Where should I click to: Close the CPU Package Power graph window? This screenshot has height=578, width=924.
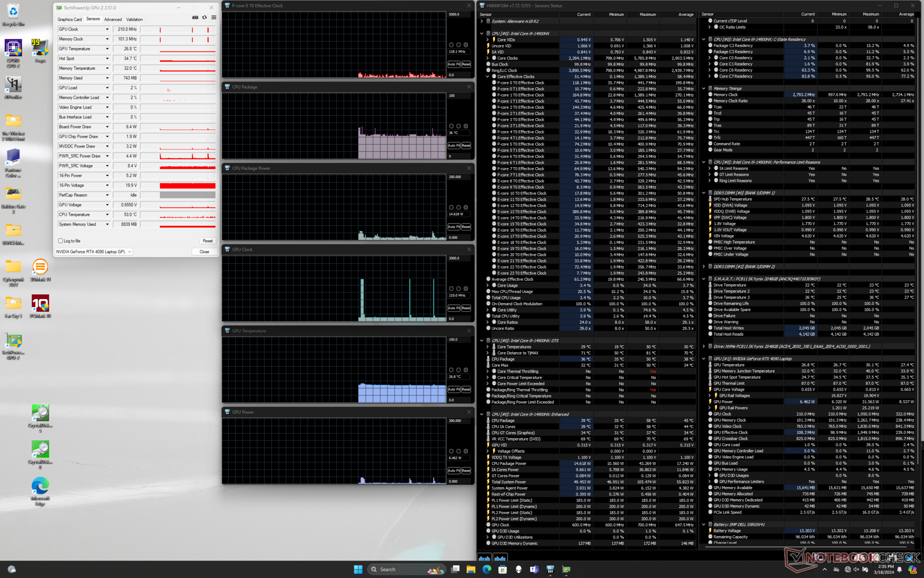pos(469,168)
